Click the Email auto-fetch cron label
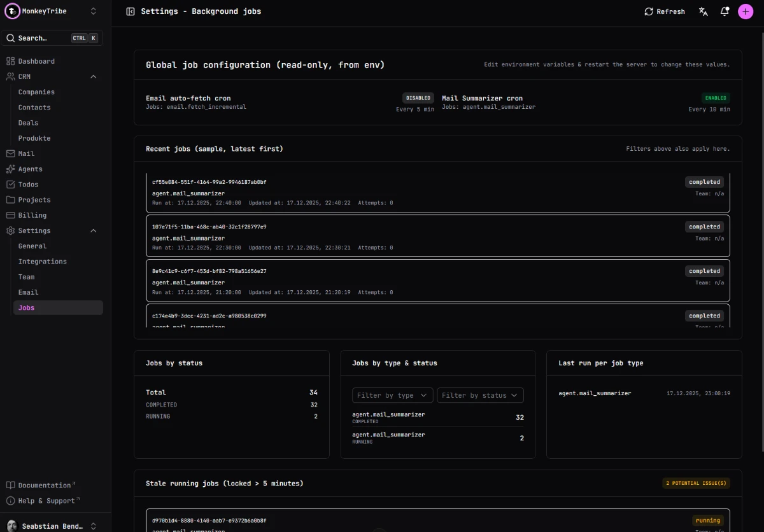 (x=188, y=99)
